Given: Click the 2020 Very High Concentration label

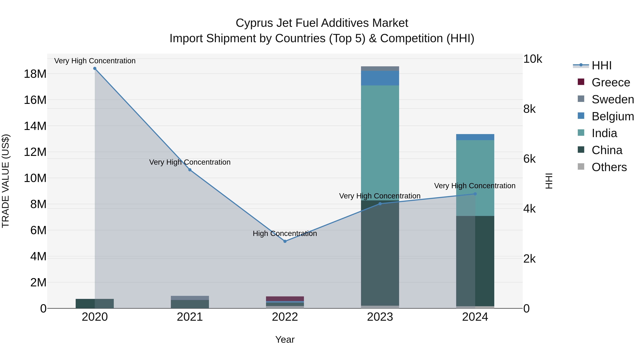Looking at the screenshot, I should [95, 61].
